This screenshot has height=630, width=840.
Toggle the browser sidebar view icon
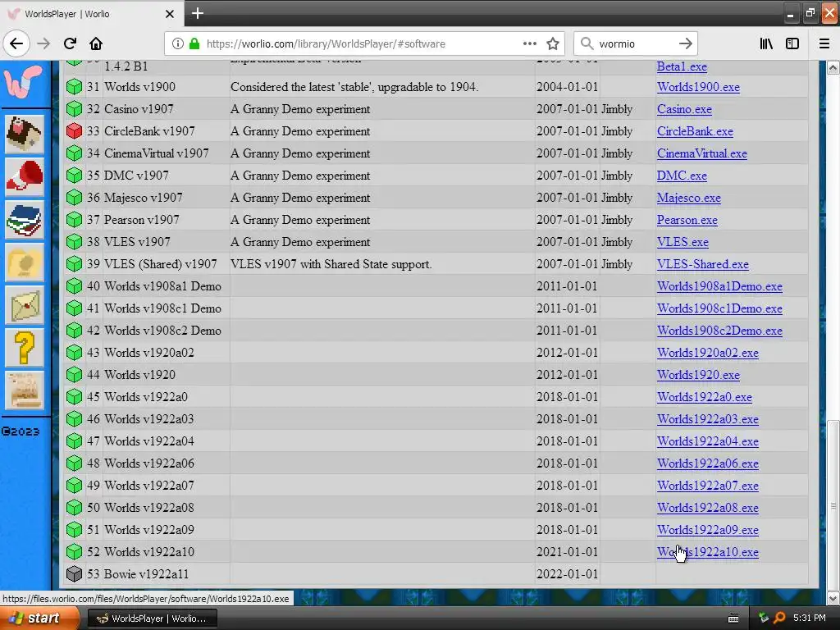[x=792, y=43]
